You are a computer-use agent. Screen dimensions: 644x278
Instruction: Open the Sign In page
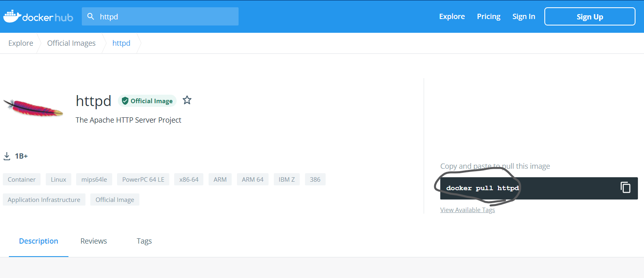pyautogui.click(x=524, y=17)
